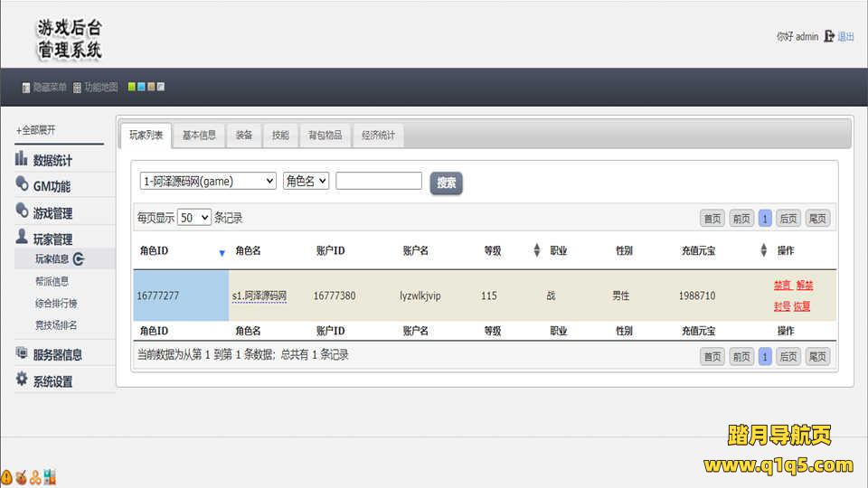Select the green theme color square

tap(132, 88)
